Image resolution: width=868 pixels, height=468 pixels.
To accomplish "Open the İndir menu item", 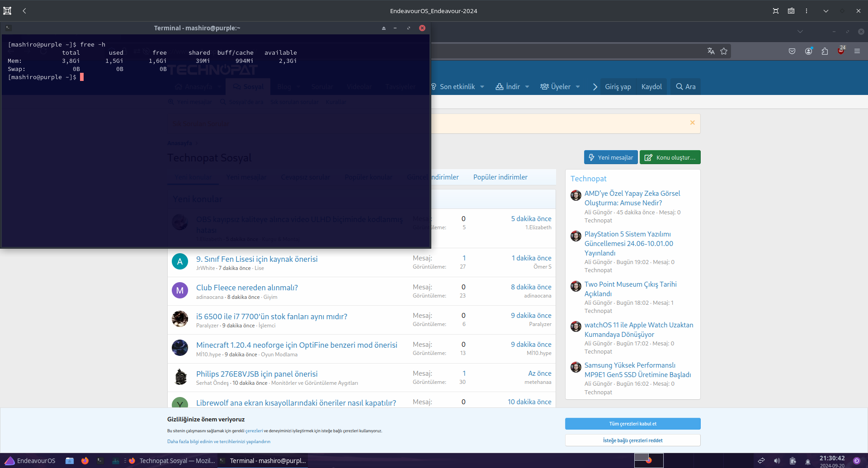I will click(508, 87).
